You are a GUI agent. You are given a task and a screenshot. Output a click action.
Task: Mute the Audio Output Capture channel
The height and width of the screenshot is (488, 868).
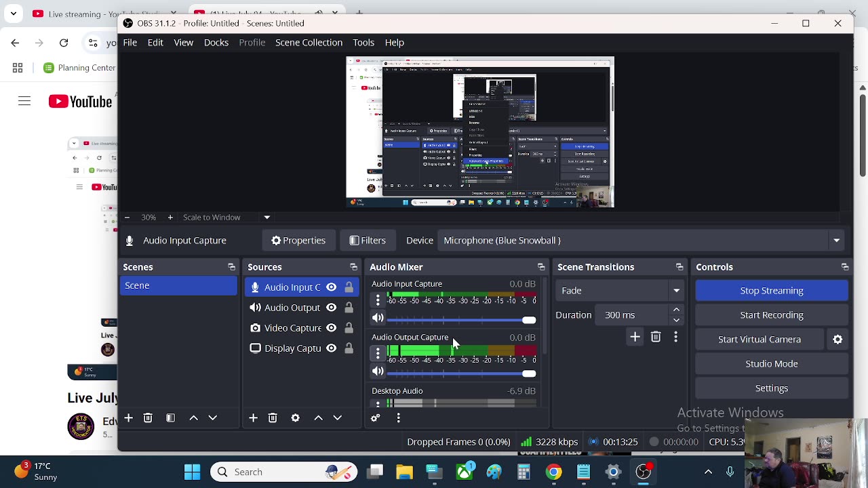(378, 371)
